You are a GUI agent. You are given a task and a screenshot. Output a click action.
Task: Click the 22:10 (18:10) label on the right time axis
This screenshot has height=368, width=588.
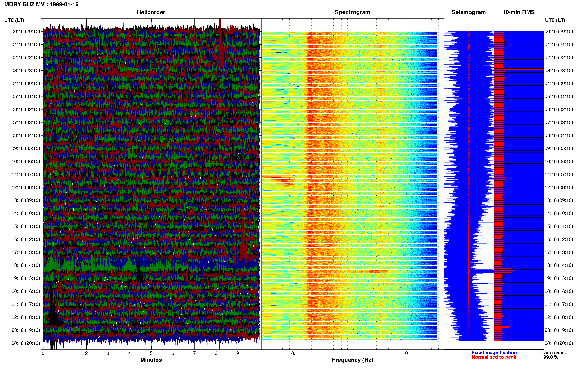(559, 317)
